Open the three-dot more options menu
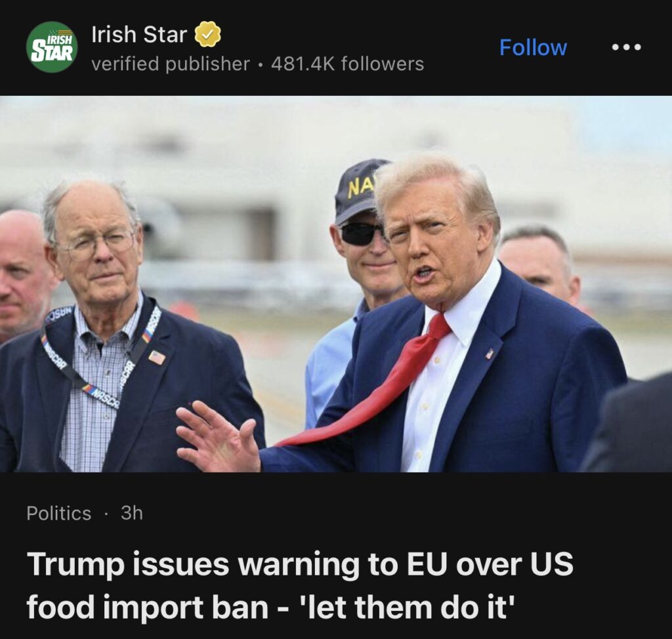 (x=626, y=47)
